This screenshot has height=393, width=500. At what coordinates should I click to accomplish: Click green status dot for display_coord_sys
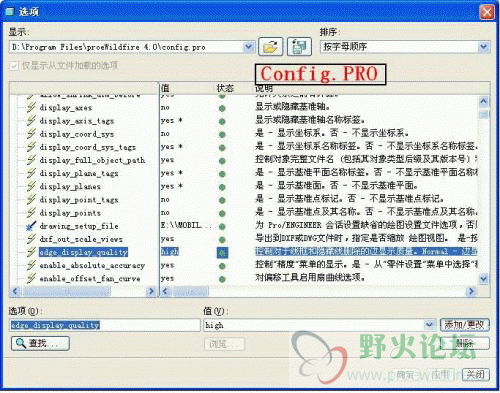222,134
